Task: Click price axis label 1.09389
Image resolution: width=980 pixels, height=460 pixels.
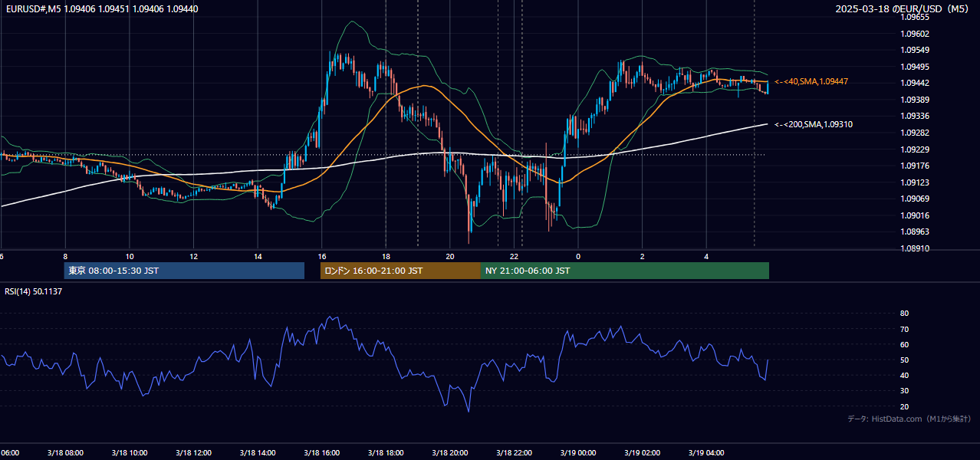Action: point(915,100)
